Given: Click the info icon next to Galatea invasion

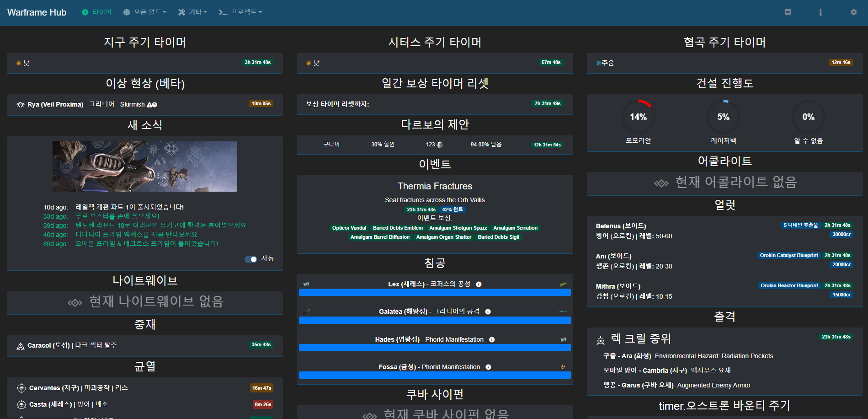Looking at the screenshot, I should (488, 312).
